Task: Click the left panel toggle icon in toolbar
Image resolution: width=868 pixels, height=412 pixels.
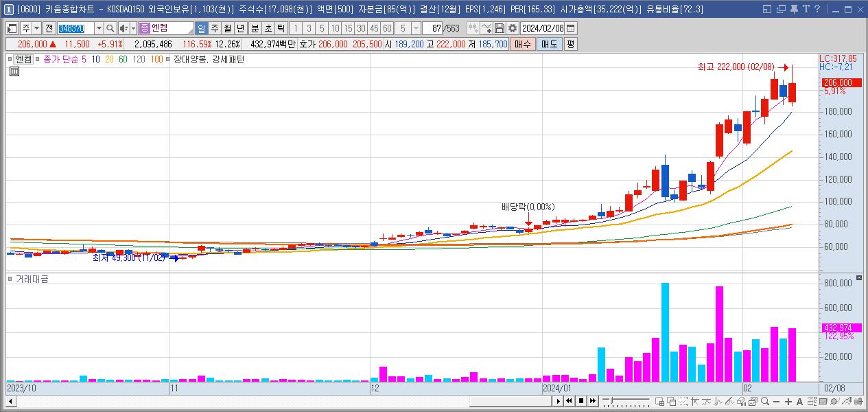Action: coord(12,28)
